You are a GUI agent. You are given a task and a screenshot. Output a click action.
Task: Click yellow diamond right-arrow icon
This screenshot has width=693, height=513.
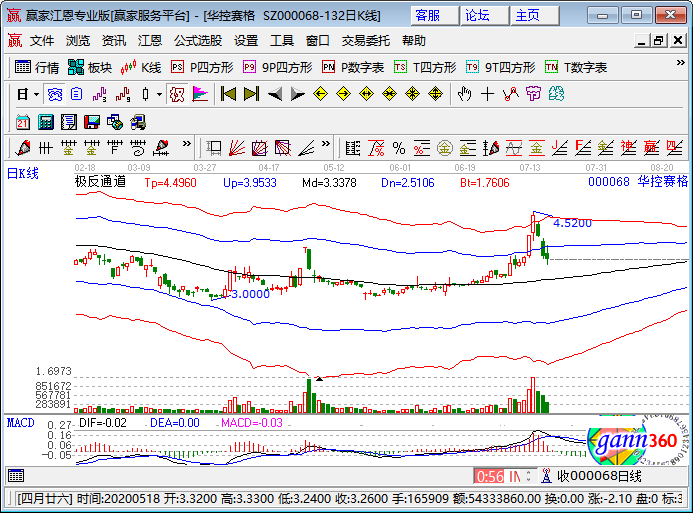(343, 94)
